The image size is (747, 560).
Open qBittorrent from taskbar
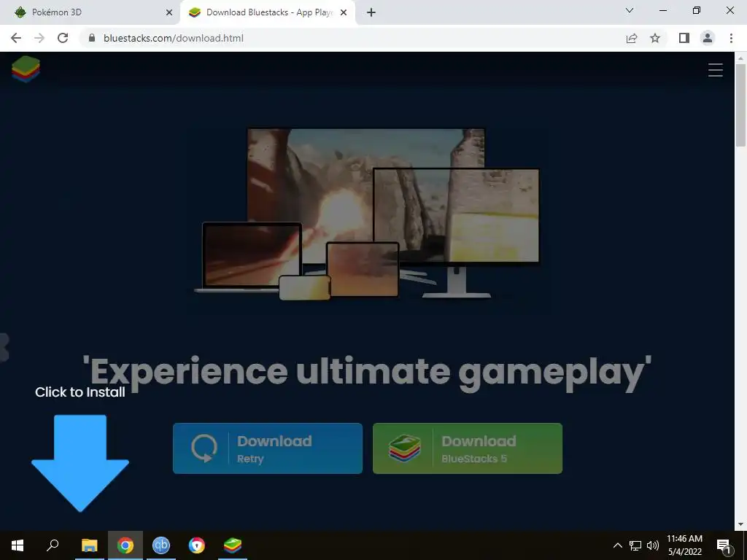click(x=161, y=545)
